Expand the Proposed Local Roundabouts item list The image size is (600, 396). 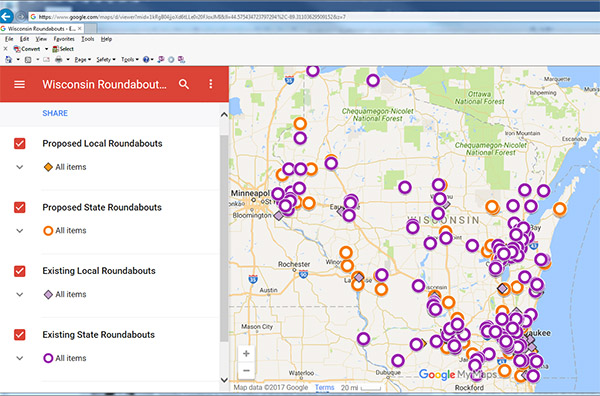(x=20, y=167)
